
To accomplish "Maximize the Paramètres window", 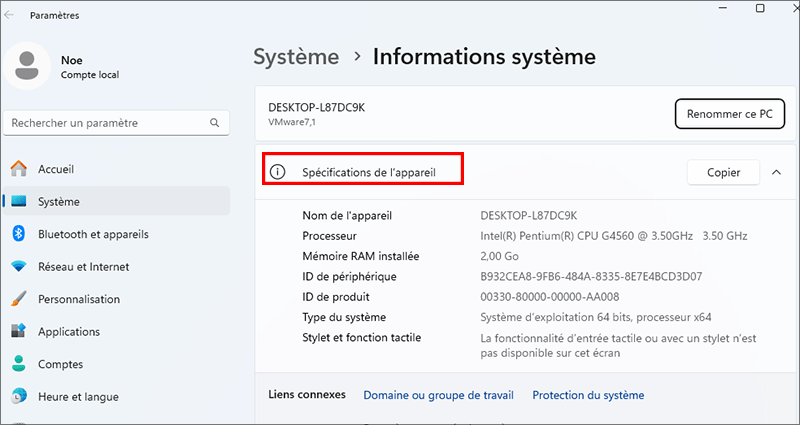I will [760, 8].
